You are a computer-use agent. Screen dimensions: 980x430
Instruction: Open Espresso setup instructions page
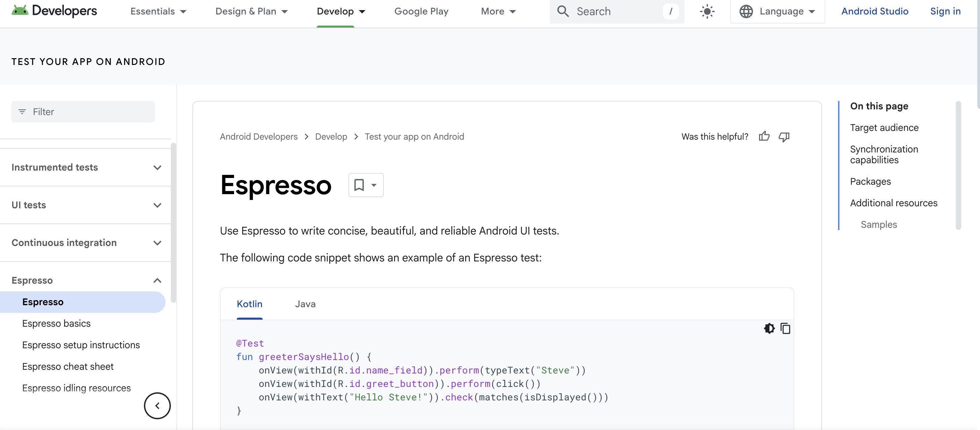pos(81,345)
